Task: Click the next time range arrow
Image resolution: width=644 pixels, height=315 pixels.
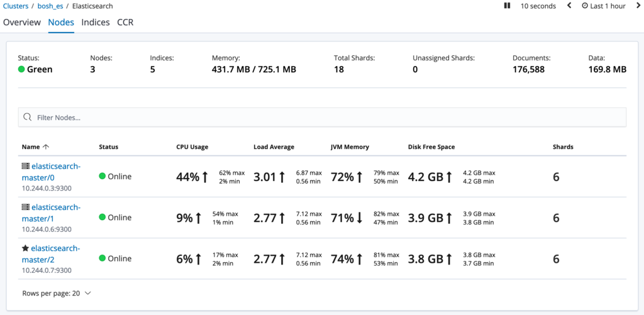Action: tap(639, 6)
